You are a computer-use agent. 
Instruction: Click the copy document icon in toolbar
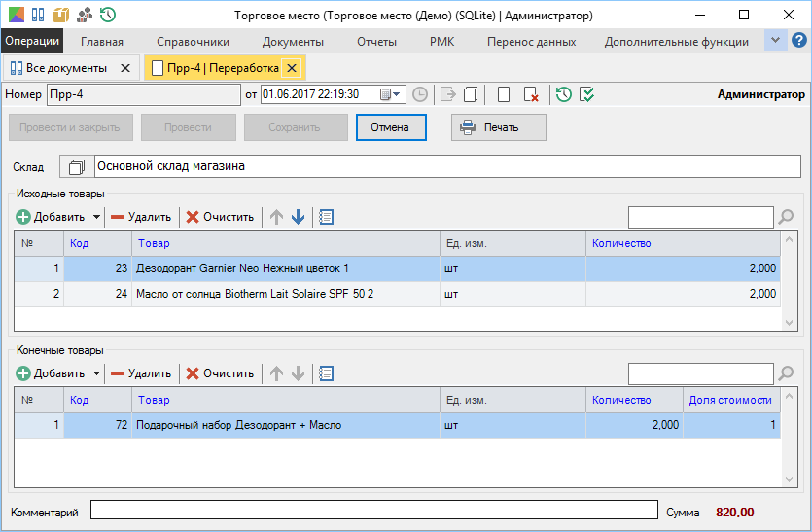coord(471,94)
